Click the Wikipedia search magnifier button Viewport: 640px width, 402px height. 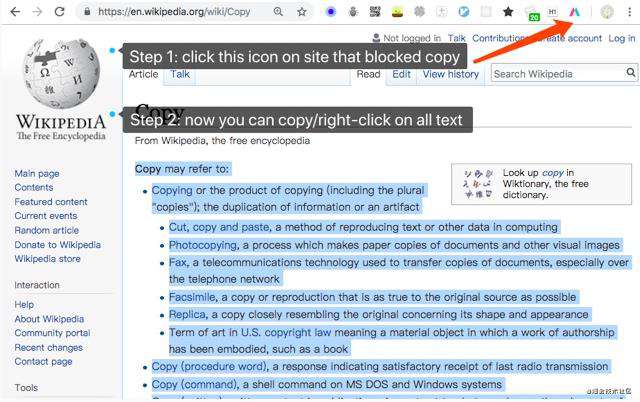631,73
